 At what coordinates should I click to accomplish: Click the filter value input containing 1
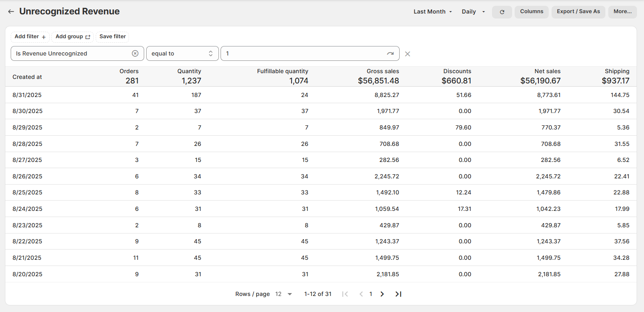click(302, 53)
